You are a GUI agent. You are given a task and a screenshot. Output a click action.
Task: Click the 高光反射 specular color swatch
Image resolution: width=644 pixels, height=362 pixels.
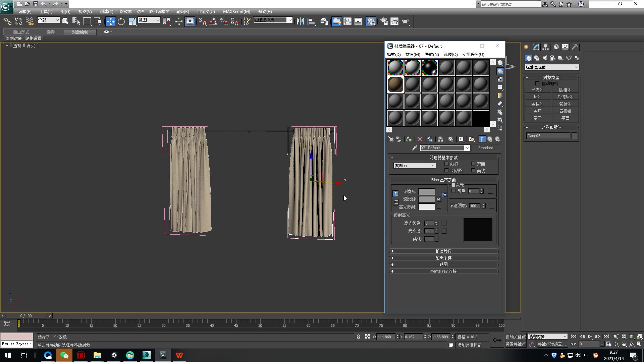tap(427, 207)
